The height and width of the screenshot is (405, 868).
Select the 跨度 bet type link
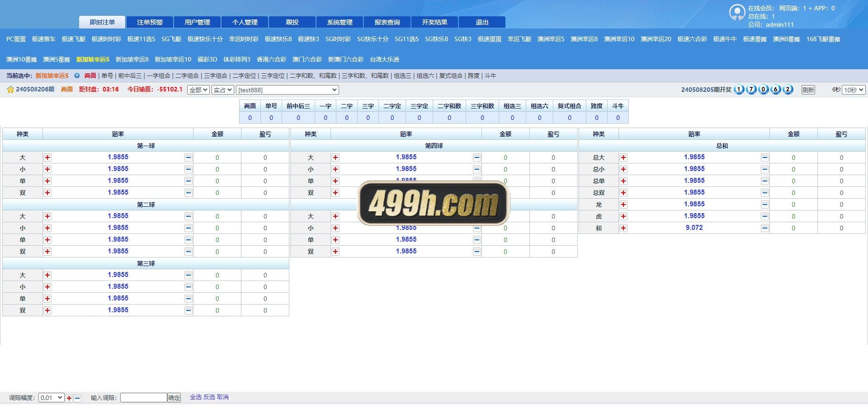tap(474, 76)
